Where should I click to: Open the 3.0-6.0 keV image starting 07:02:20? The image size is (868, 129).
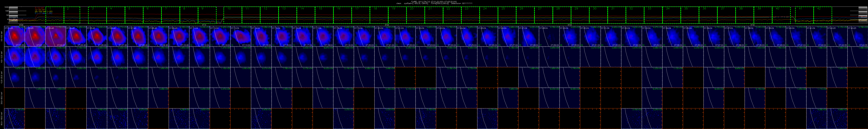coord(35,36)
